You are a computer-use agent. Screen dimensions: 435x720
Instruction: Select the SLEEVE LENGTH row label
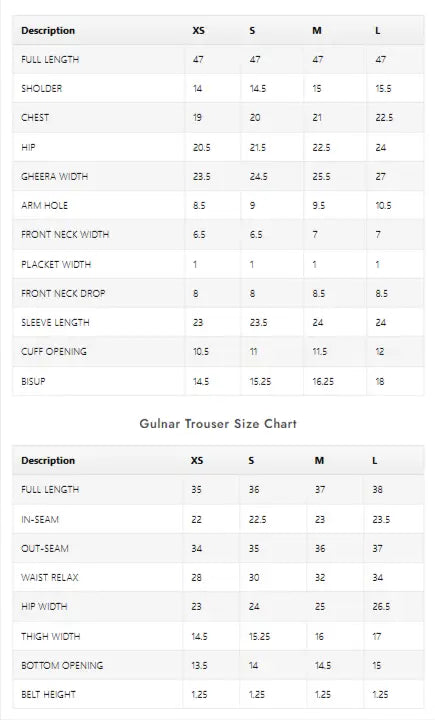click(55, 322)
